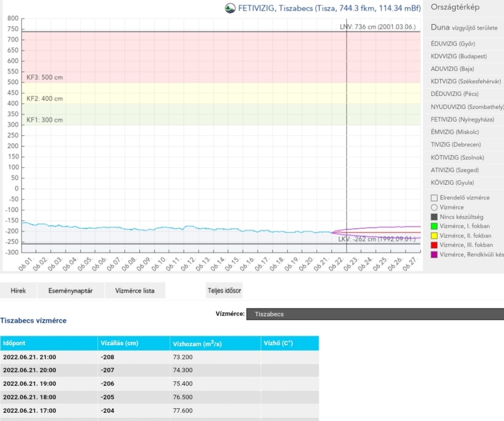504x421 pixels.
Task: Click the FETIVIZIG logo icon in chart title
Action: (230, 8)
